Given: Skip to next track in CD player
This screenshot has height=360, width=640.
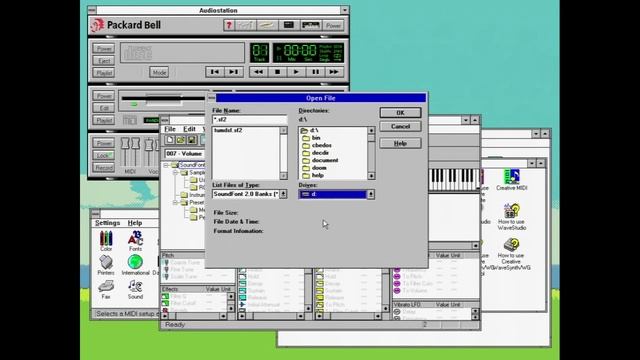Looking at the screenshot, I should [x=234, y=72].
